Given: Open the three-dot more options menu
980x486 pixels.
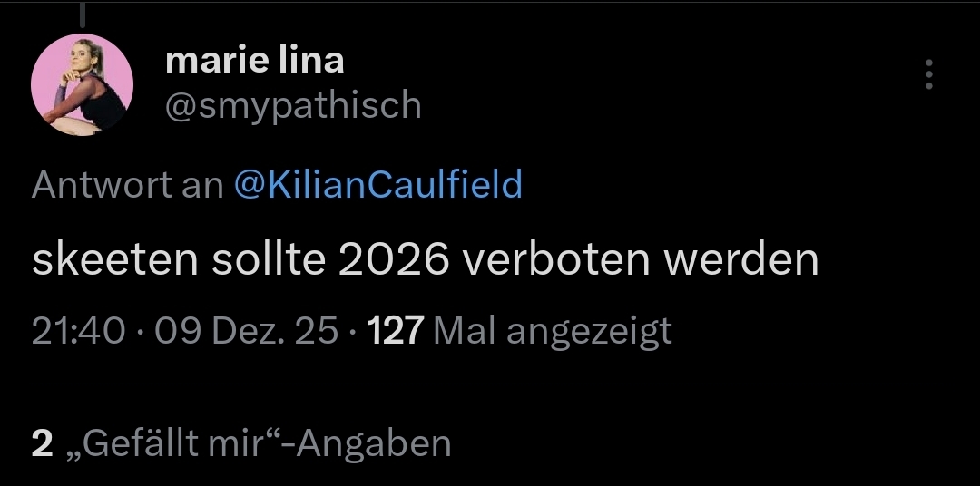Looking at the screenshot, I should click(x=928, y=75).
